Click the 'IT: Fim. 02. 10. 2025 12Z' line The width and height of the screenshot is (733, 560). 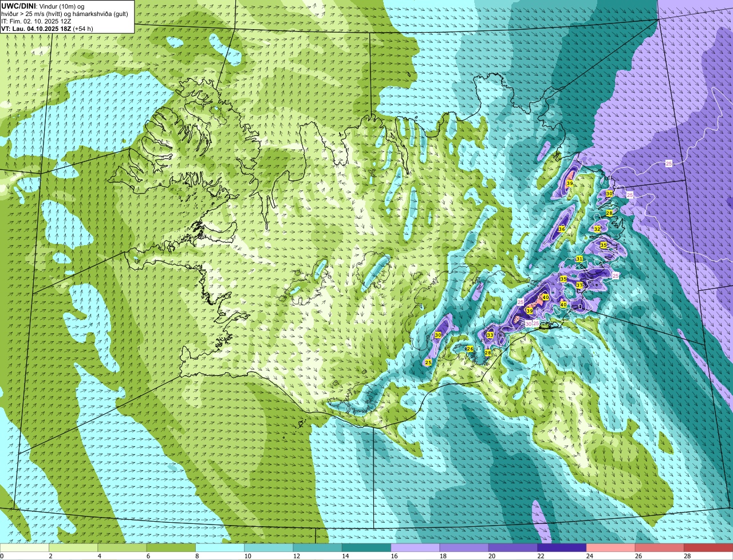(x=36, y=21)
